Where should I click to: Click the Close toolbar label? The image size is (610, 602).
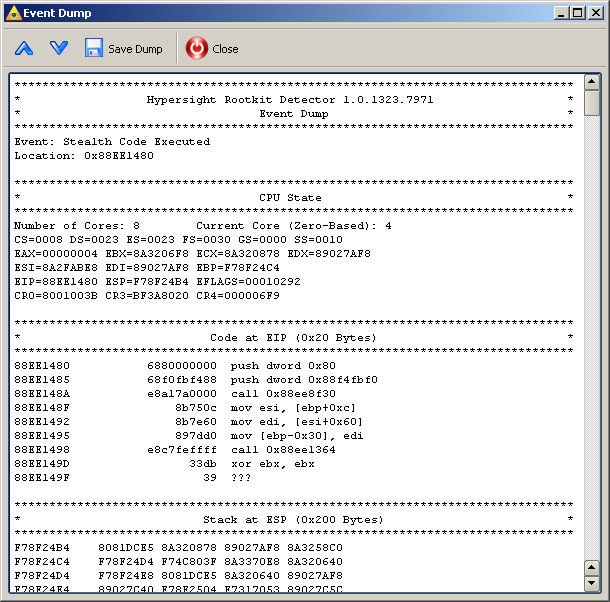click(225, 49)
